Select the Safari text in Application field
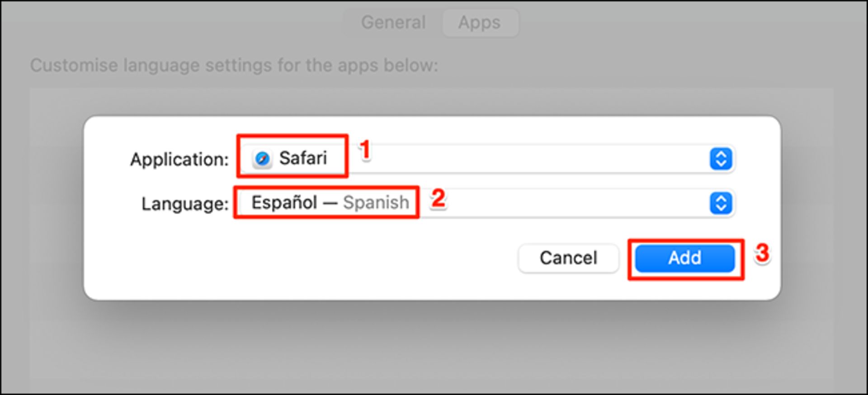This screenshot has height=395, width=868. click(303, 158)
